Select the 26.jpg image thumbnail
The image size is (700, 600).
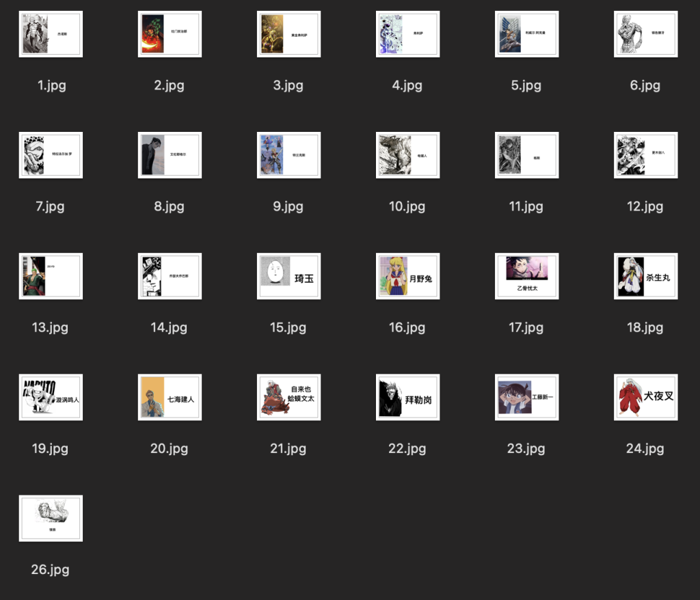[x=51, y=518]
